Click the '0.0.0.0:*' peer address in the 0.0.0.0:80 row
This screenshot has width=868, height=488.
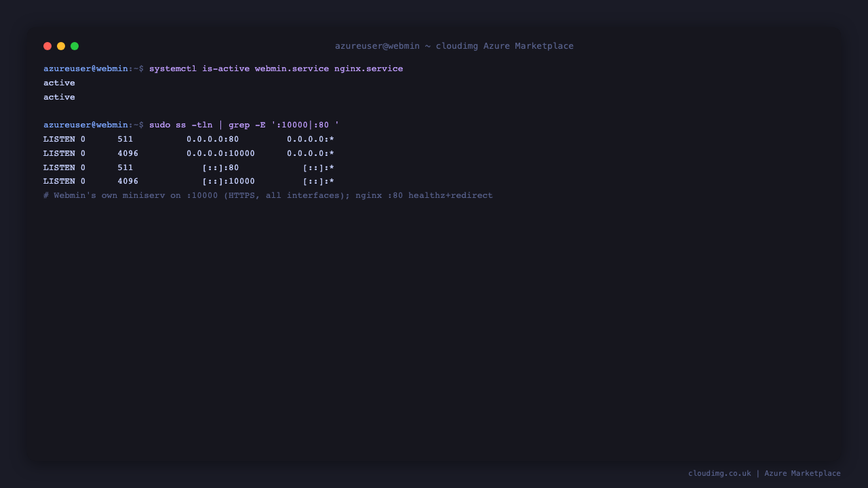tap(311, 139)
